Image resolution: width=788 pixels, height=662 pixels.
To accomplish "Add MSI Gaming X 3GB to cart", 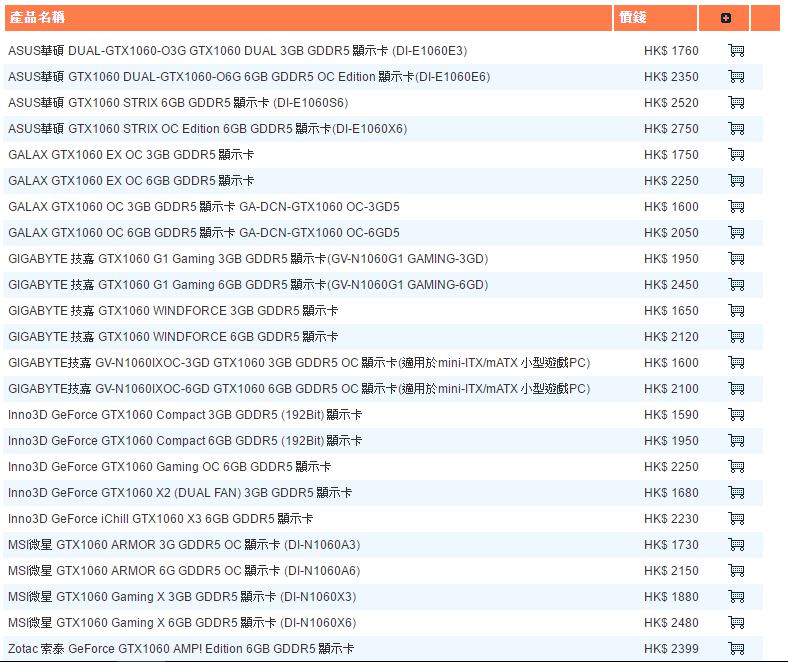I will pos(736,597).
